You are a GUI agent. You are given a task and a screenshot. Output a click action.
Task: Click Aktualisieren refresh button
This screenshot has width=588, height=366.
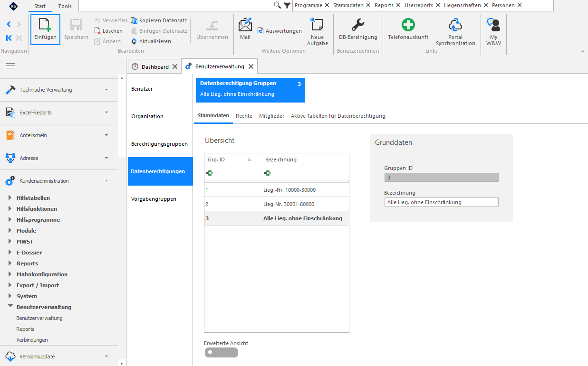[151, 41]
